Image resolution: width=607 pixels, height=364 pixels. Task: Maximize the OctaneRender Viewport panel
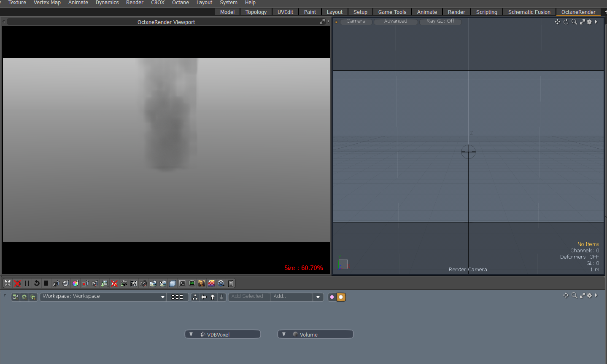pyautogui.click(x=322, y=21)
